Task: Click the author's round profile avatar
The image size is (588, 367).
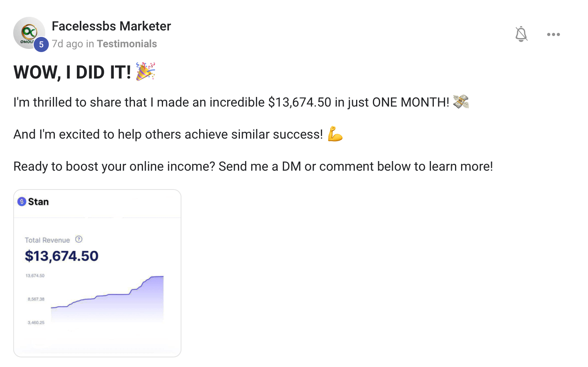Action: coord(28,32)
